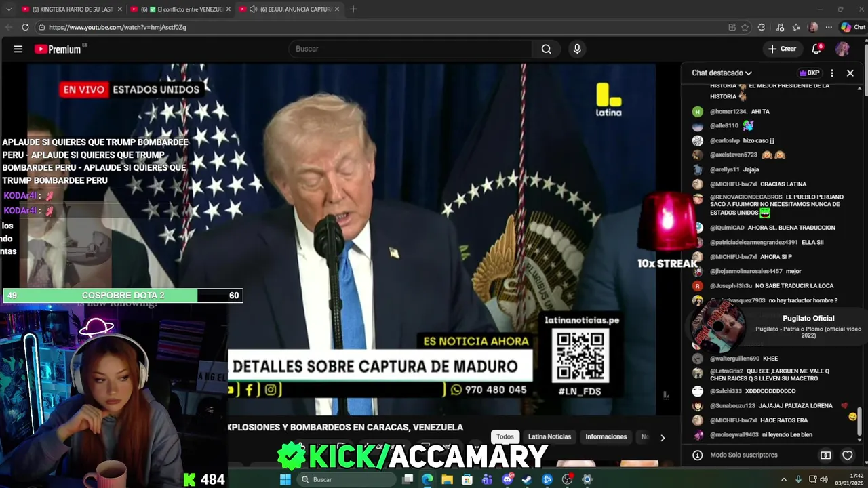Image resolution: width=868 pixels, height=488 pixels.
Task: Click the Crear button
Action: [782, 49]
